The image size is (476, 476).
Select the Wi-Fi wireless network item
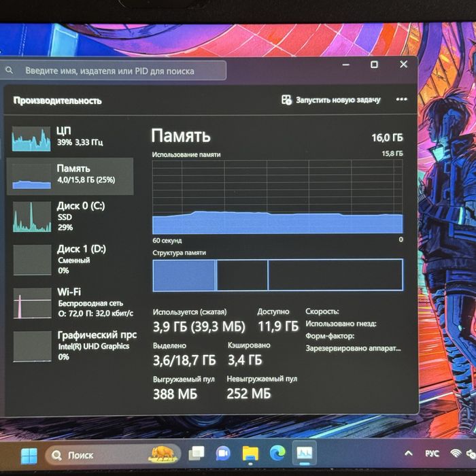coord(70,303)
